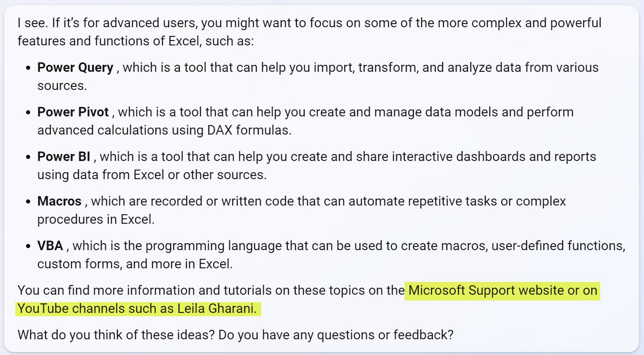Click the bullet point beside Macros
The width and height of the screenshot is (644, 355).
pos(28,202)
